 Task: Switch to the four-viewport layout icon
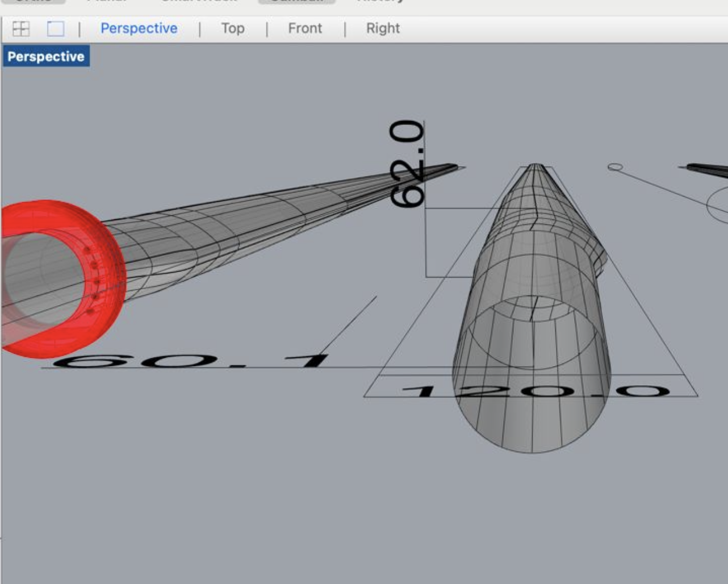(21, 28)
